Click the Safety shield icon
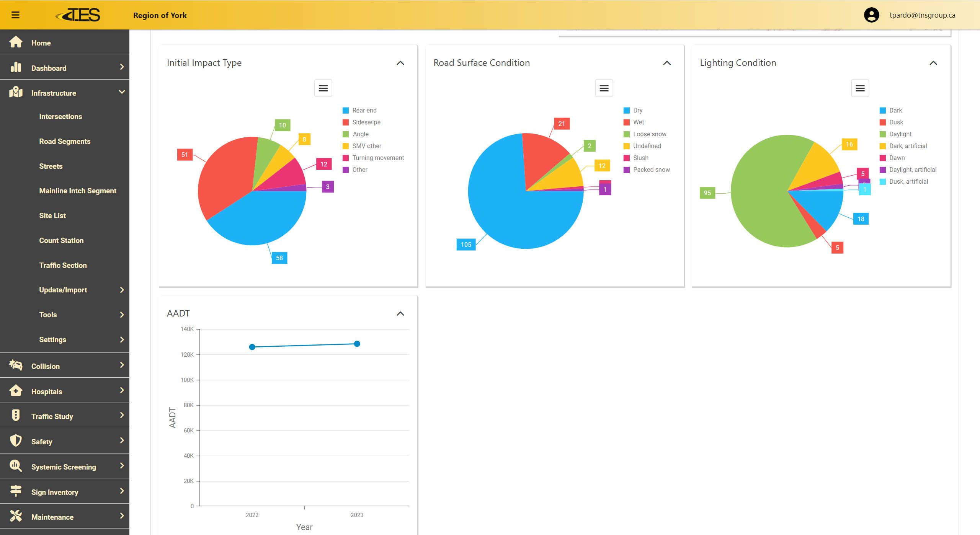 pos(16,440)
